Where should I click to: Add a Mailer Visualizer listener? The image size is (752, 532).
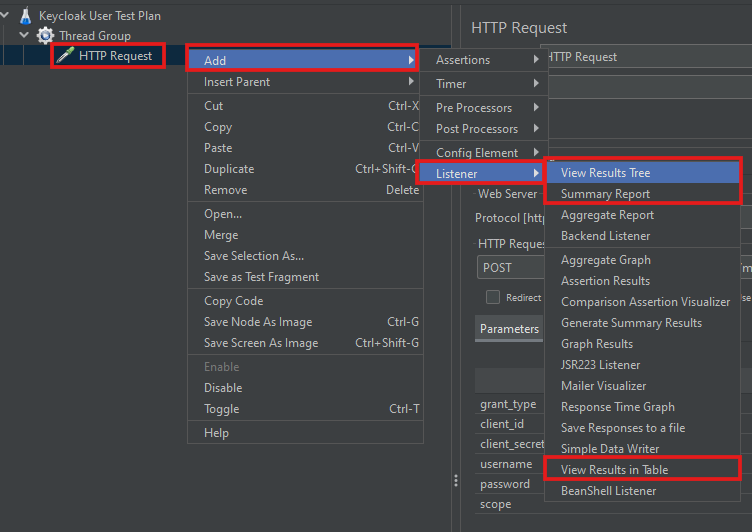pyautogui.click(x=643, y=386)
